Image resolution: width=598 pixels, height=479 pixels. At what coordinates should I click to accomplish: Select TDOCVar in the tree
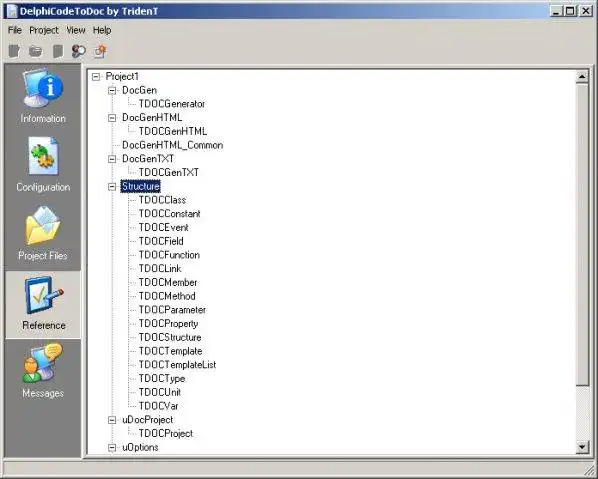point(158,406)
